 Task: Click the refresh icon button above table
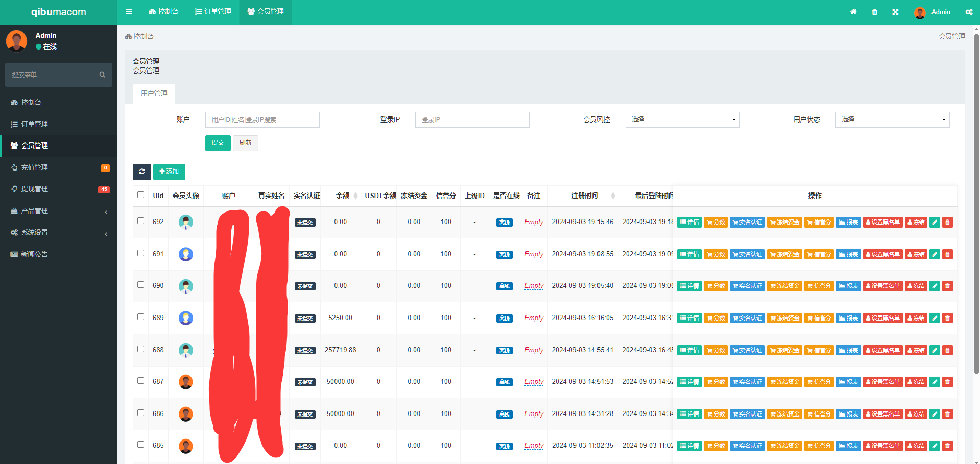[142, 172]
